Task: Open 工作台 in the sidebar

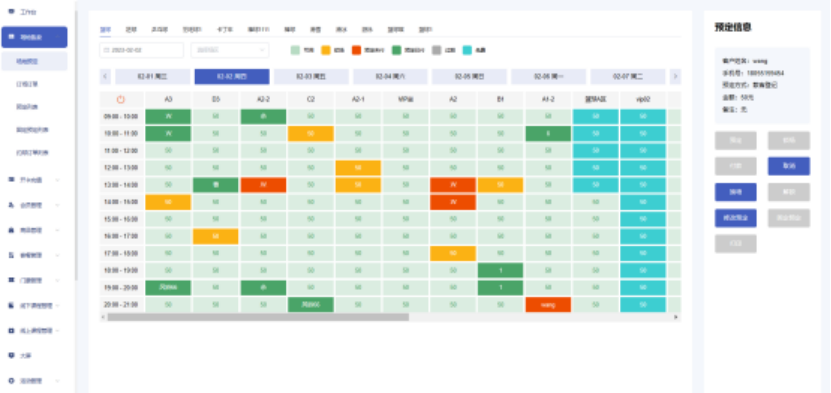Action: [28, 12]
